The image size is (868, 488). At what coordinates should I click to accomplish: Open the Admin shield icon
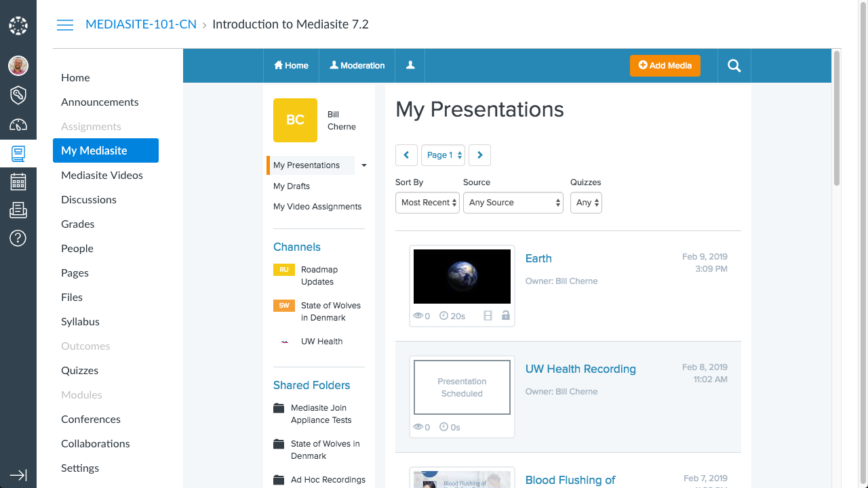[18, 95]
